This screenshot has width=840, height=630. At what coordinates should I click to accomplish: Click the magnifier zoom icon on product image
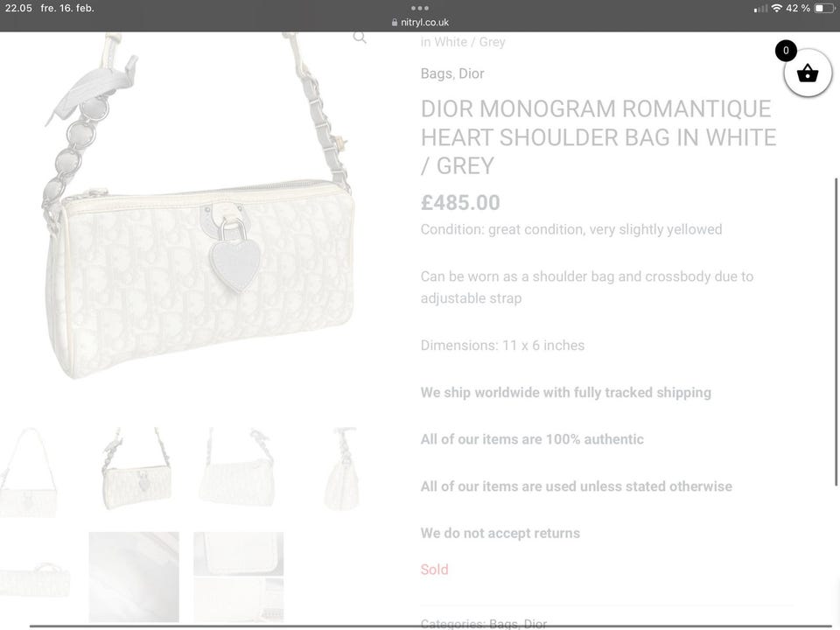coord(360,37)
